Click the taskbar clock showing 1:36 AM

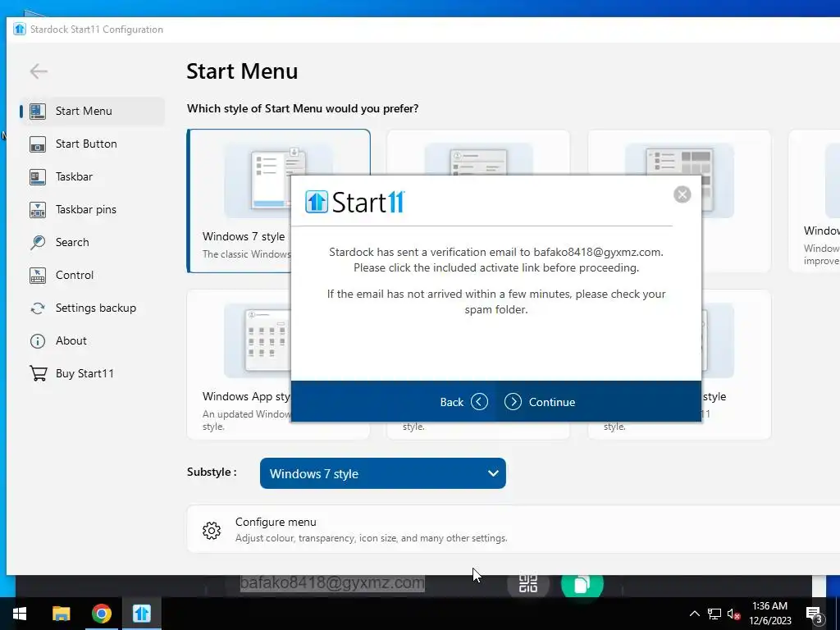[x=769, y=614]
